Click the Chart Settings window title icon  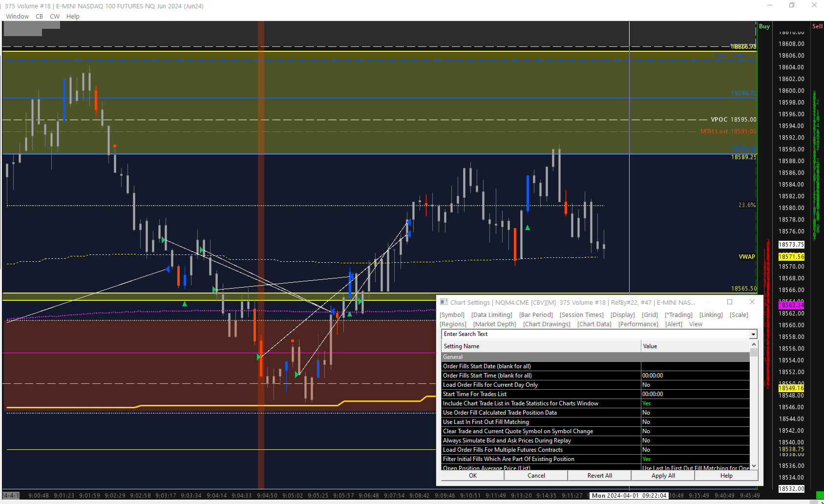tap(444, 302)
